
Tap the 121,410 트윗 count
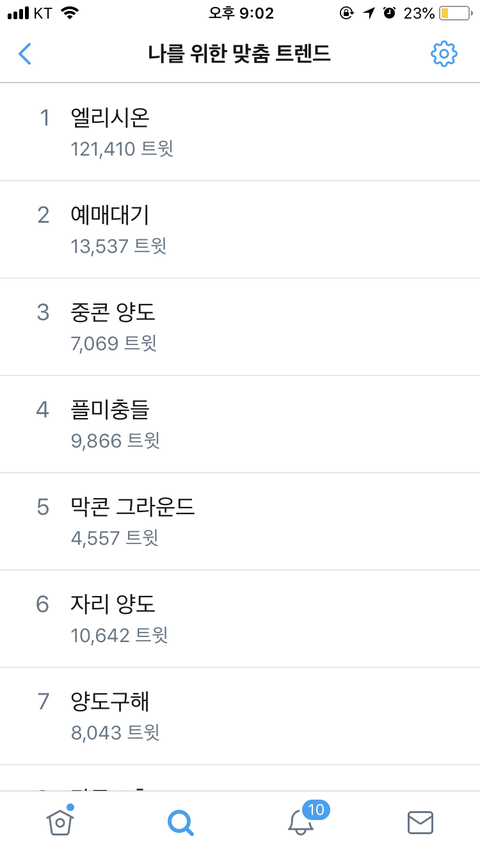[122, 149]
